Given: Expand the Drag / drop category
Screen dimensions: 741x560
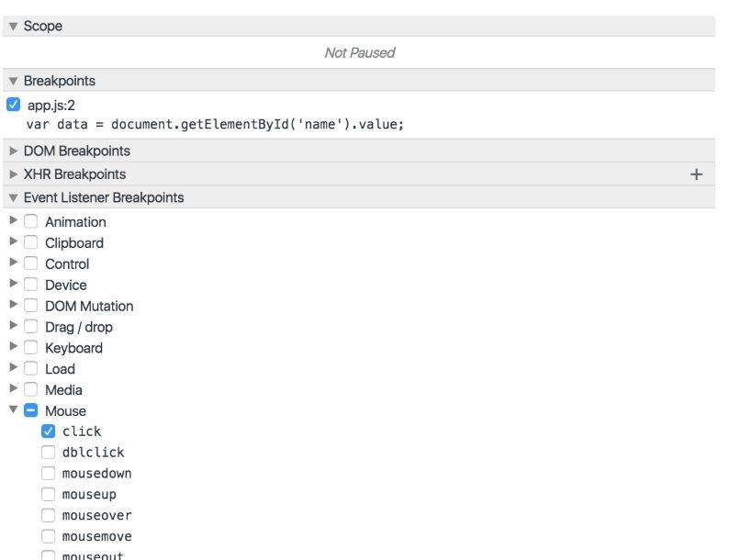Looking at the screenshot, I should tap(13, 327).
